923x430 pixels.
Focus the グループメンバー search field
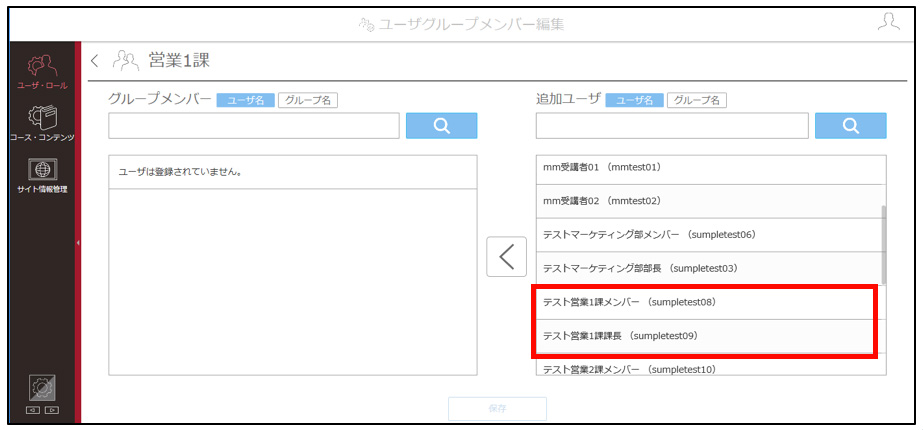[x=254, y=125]
